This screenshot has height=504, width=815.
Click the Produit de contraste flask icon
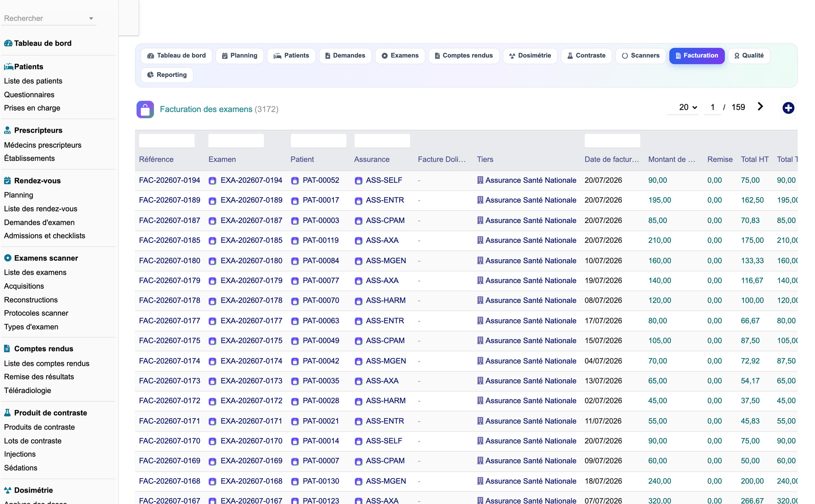[7, 413]
